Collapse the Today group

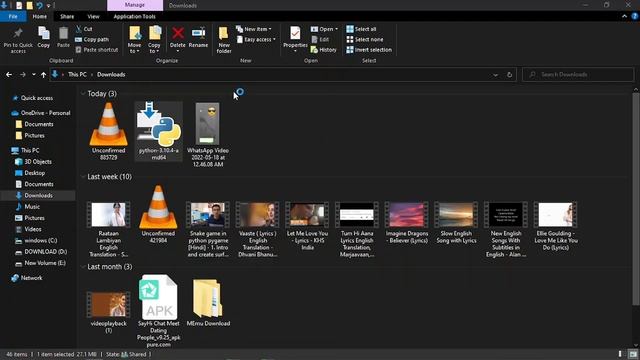click(x=83, y=94)
